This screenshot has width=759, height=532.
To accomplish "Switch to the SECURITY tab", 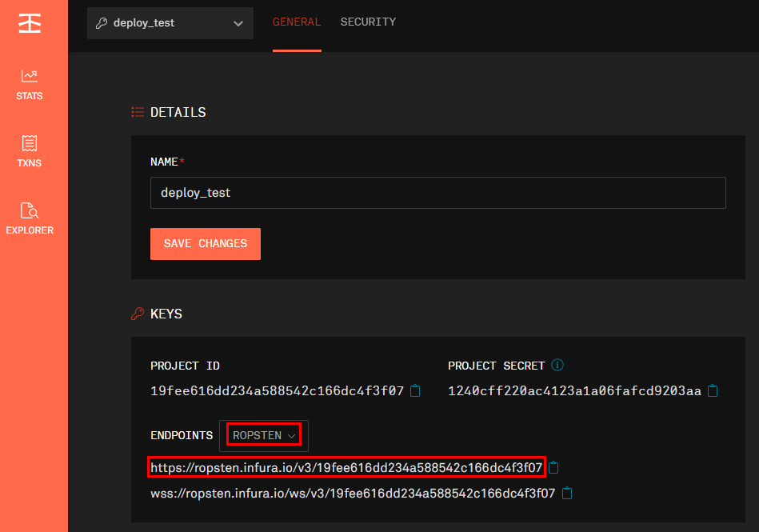I will 368,22.
